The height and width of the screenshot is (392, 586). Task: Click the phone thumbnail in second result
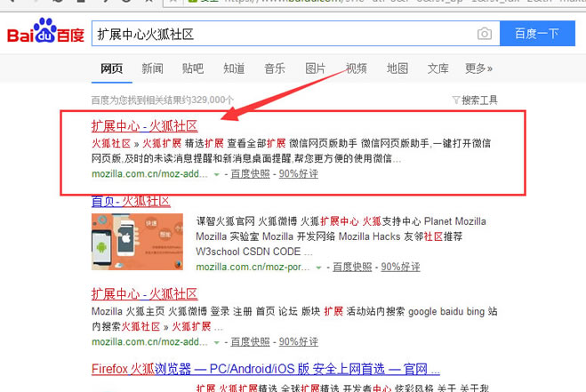pos(136,243)
